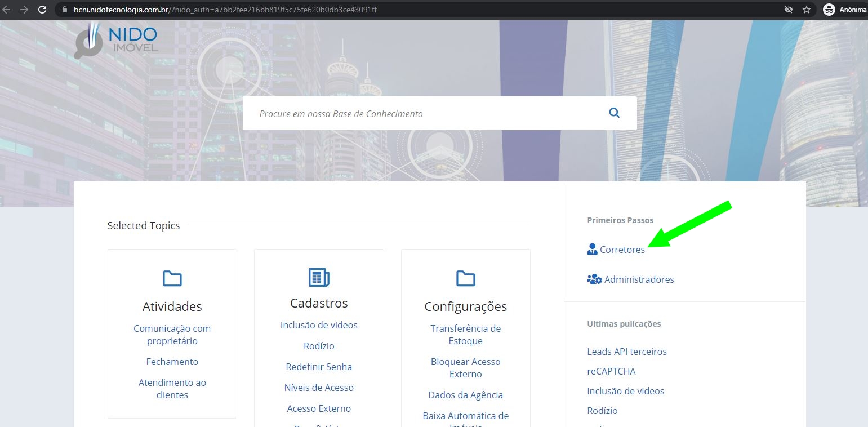Image resolution: width=868 pixels, height=427 pixels.
Task: Open Comunicação com proprietário article
Action: 172,335
